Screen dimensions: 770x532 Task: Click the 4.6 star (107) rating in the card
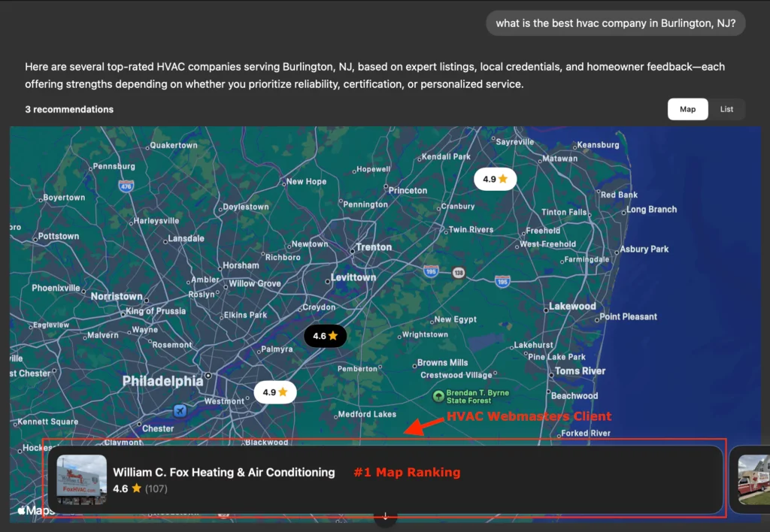tap(140, 489)
